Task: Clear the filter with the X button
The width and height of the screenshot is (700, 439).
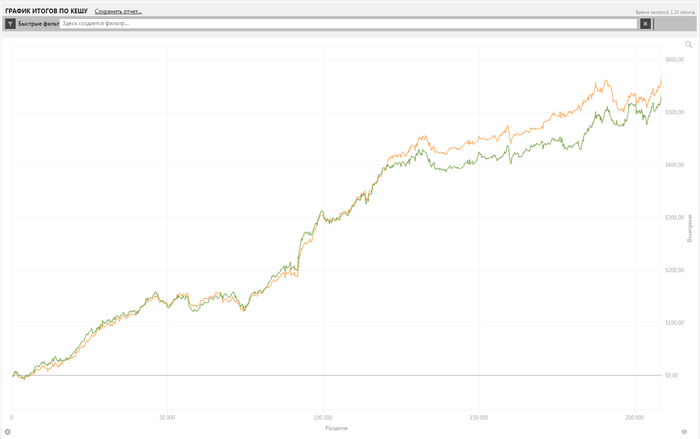Action: [645, 24]
